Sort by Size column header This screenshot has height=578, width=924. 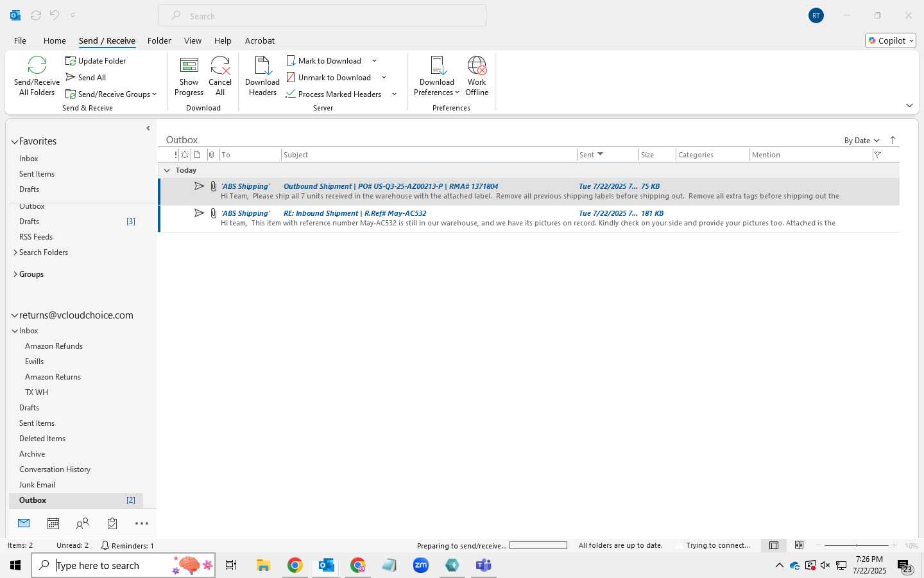pyautogui.click(x=657, y=155)
